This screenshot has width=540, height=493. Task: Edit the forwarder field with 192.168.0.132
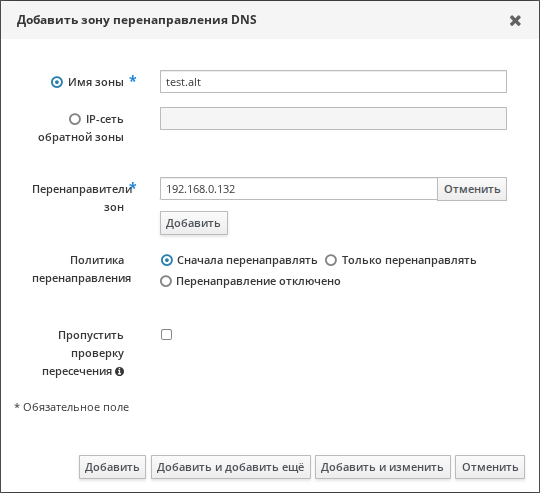pyautogui.click(x=299, y=189)
